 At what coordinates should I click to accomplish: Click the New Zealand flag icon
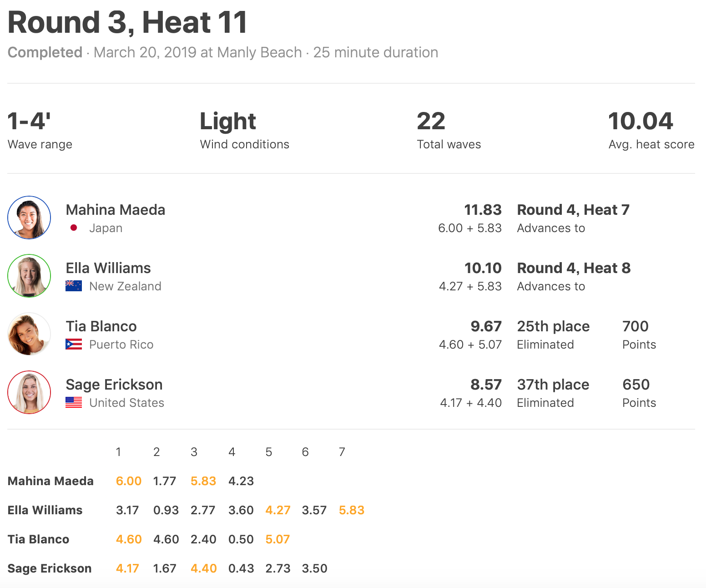[74, 286]
